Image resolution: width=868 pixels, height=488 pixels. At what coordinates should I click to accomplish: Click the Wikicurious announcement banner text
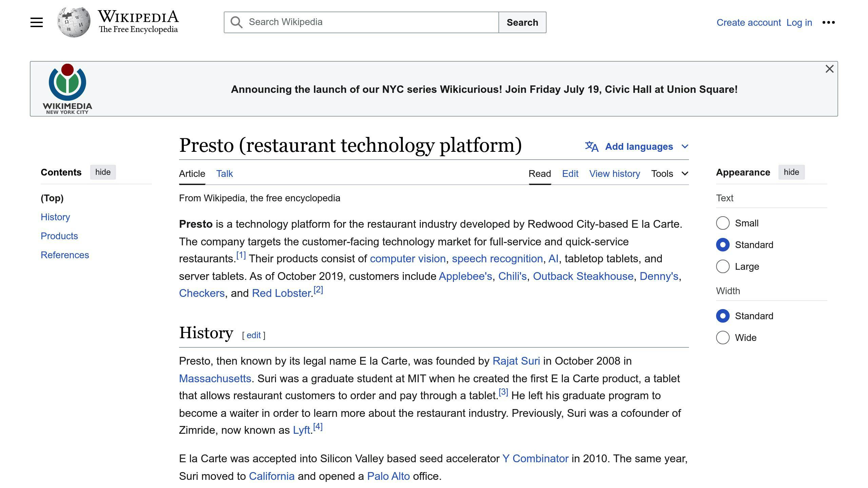point(484,89)
